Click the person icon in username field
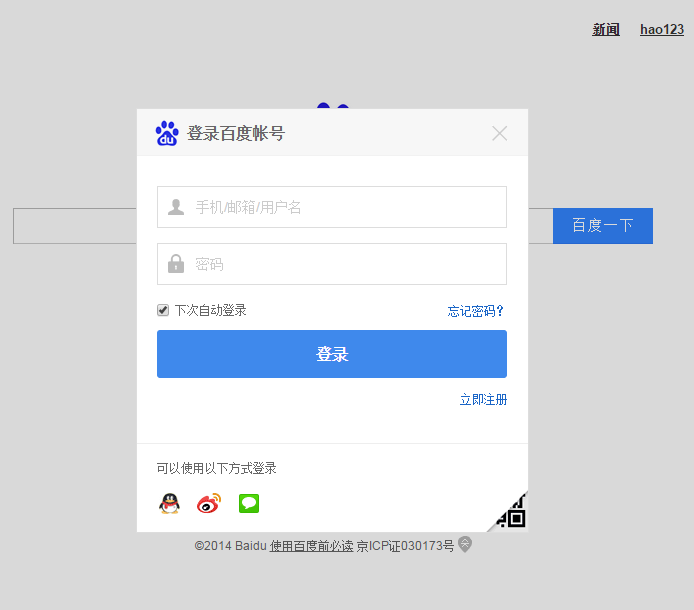The height and width of the screenshot is (610, 694). (x=176, y=207)
